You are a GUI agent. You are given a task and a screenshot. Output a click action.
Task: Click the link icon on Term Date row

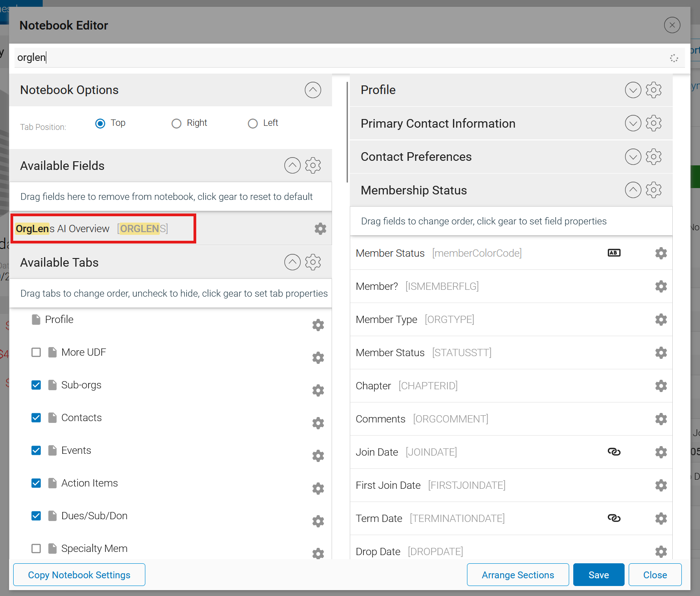point(614,518)
